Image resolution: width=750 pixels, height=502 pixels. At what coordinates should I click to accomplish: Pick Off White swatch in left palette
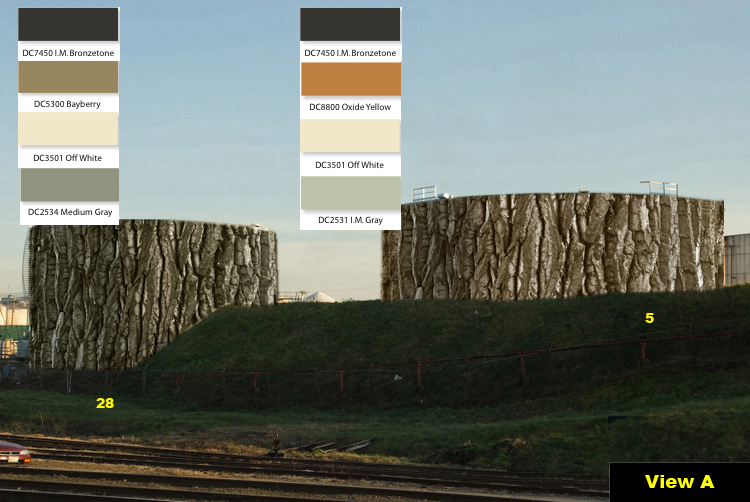pos(68,130)
